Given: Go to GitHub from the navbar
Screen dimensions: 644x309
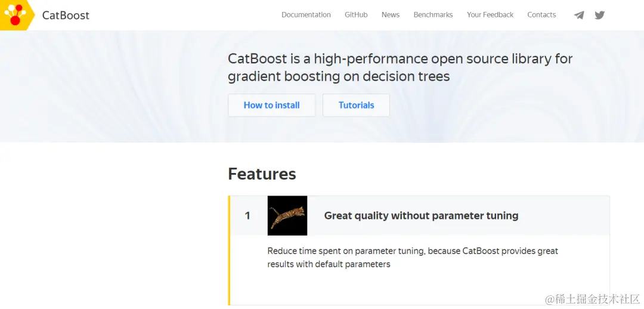Looking at the screenshot, I should point(356,15).
